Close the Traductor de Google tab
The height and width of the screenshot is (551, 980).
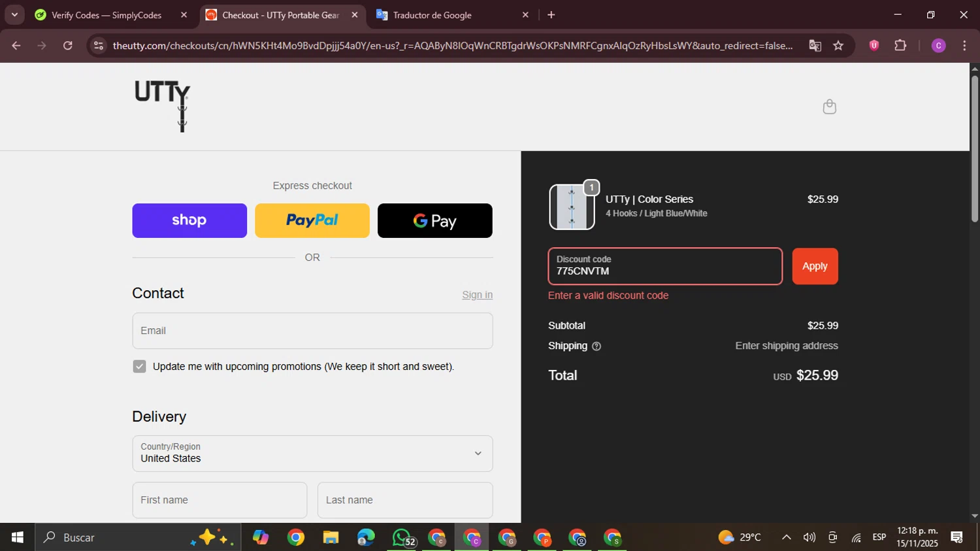pyautogui.click(x=525, y=15)
